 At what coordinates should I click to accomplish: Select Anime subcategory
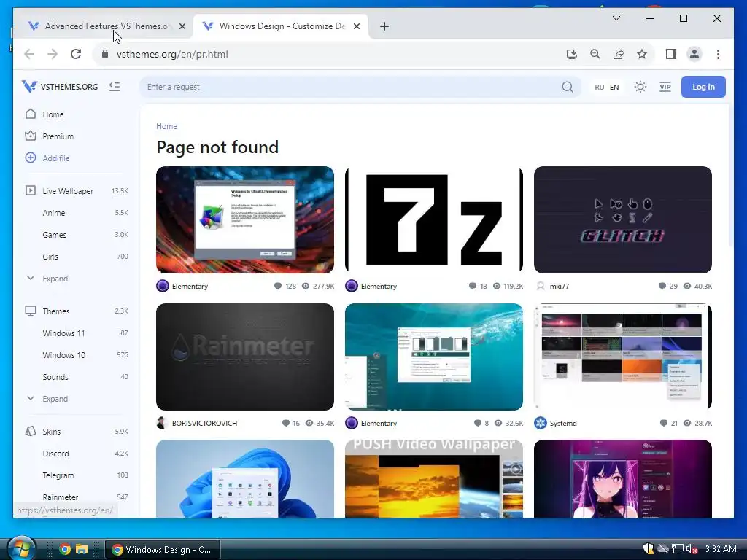click(x=54, y=213)
